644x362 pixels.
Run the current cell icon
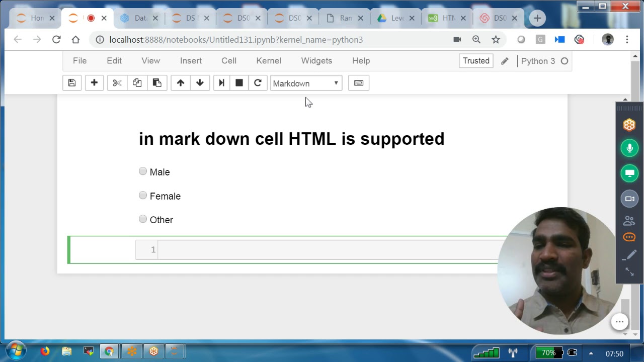point(221,83)
